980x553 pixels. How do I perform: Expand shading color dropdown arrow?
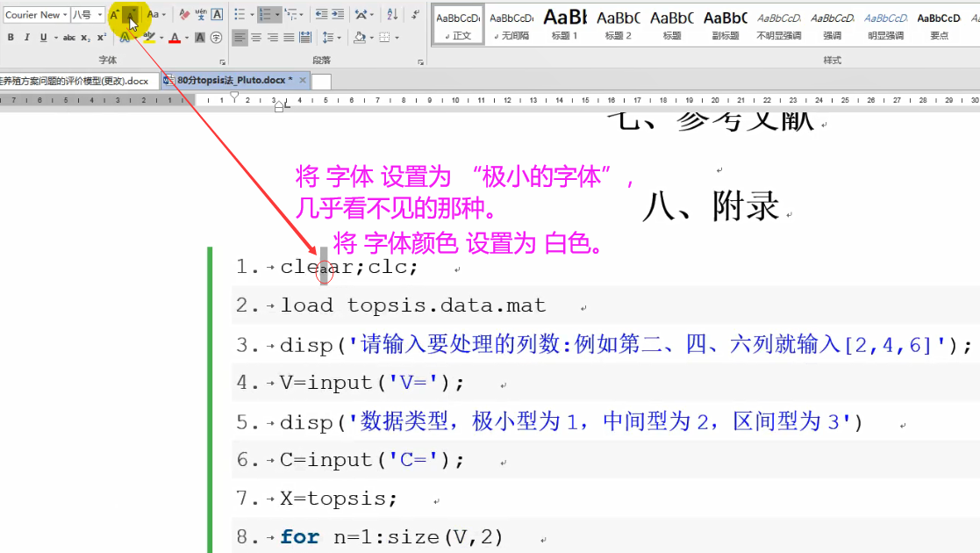click(371, 38)
